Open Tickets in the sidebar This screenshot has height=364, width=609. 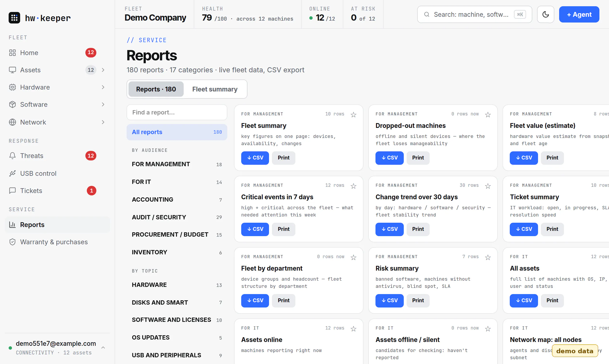click(x=57, y=191)
